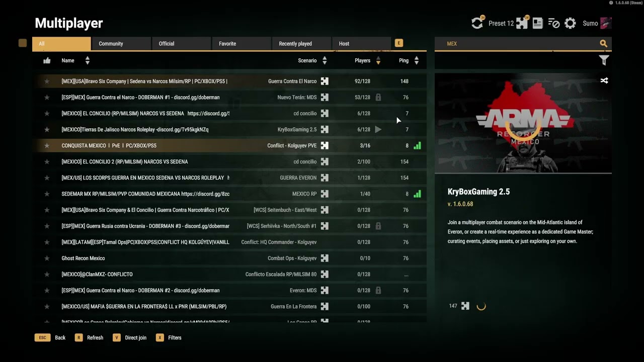Click the Sumo username

tap(590, 24)
